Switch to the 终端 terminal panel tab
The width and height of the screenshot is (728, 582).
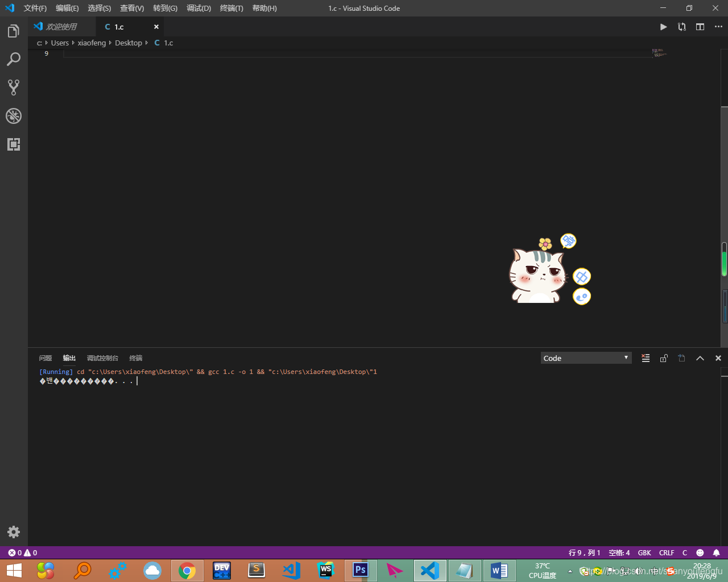click(136, 358)
